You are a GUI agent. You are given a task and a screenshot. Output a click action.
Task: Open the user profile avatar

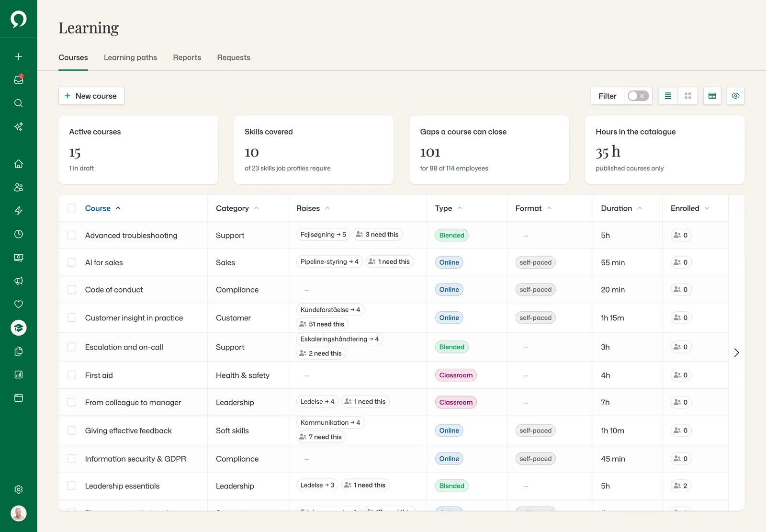19,513
